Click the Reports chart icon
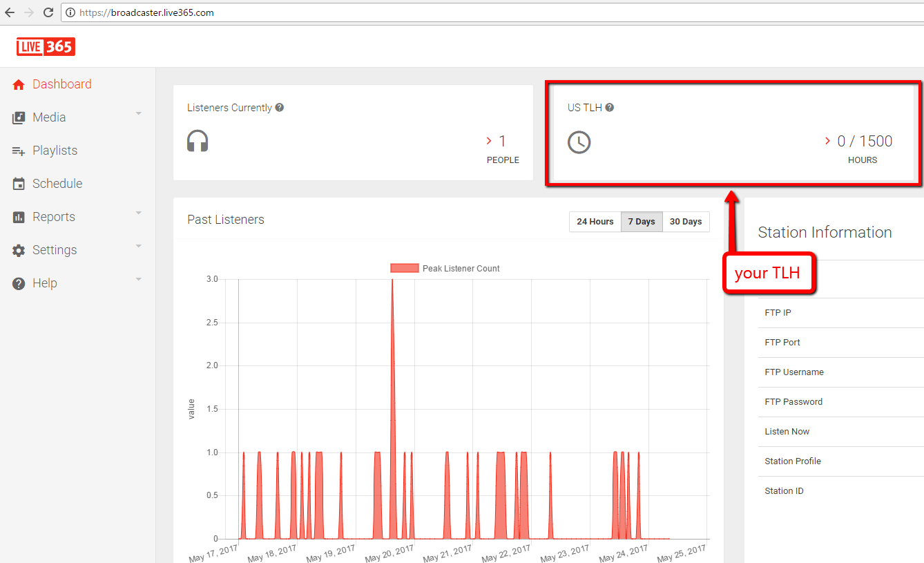Viewport: 924px width, 563px height. 19,217
